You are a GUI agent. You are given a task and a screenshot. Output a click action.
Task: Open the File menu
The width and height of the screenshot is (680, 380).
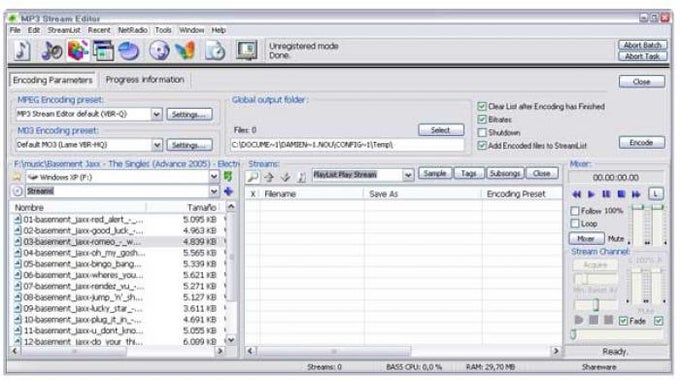tap(15, 30)
